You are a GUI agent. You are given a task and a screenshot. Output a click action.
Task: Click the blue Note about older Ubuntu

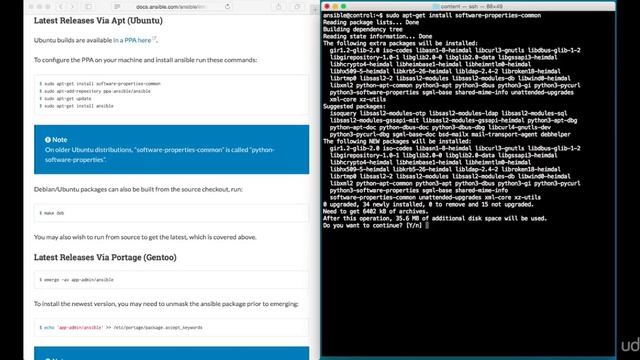(x=171, y=149)
